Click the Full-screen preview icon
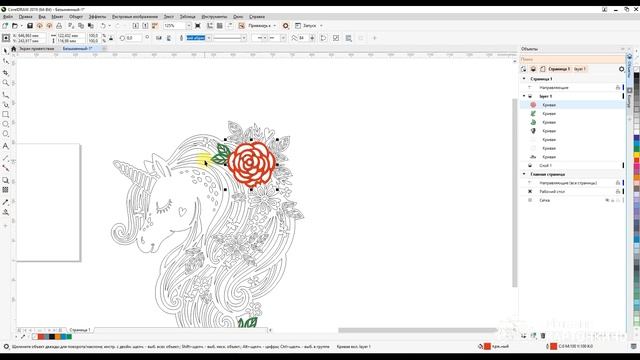 click(x=198, y=26)
